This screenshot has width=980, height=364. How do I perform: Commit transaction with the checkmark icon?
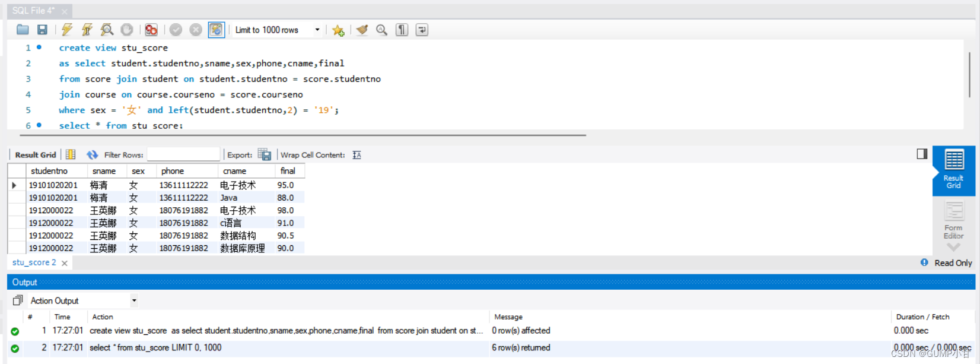coord(176,30)
